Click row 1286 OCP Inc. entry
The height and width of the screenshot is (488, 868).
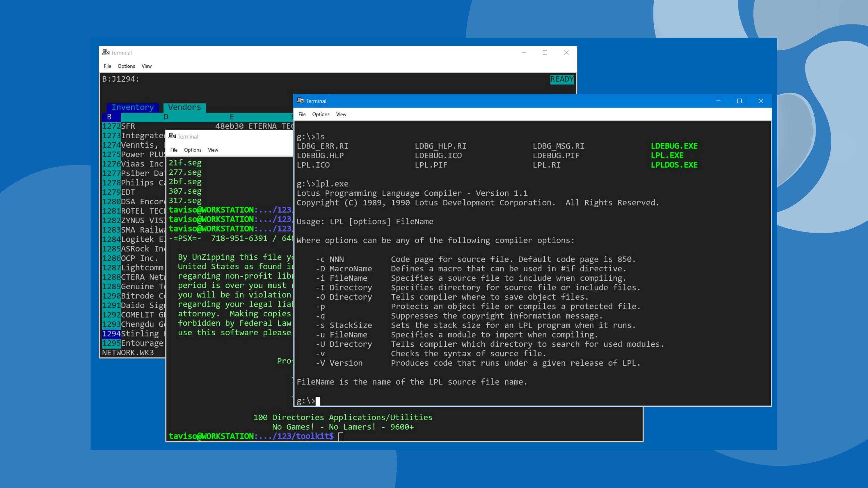[x=140, y=258]
